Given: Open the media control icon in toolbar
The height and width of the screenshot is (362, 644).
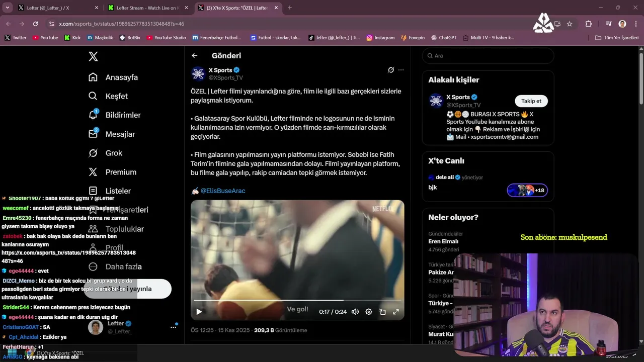Looking at the screenshot, I should coord(609,24).
